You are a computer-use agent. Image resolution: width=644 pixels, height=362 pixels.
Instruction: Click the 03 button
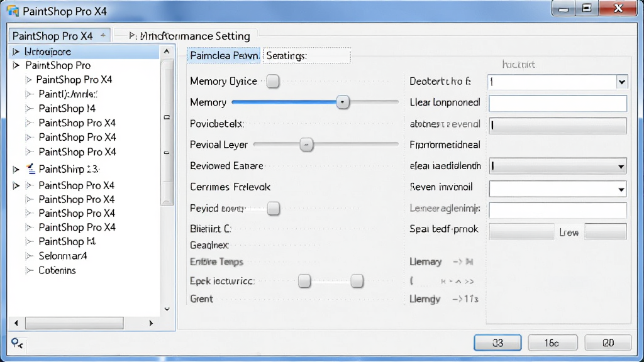497,343
